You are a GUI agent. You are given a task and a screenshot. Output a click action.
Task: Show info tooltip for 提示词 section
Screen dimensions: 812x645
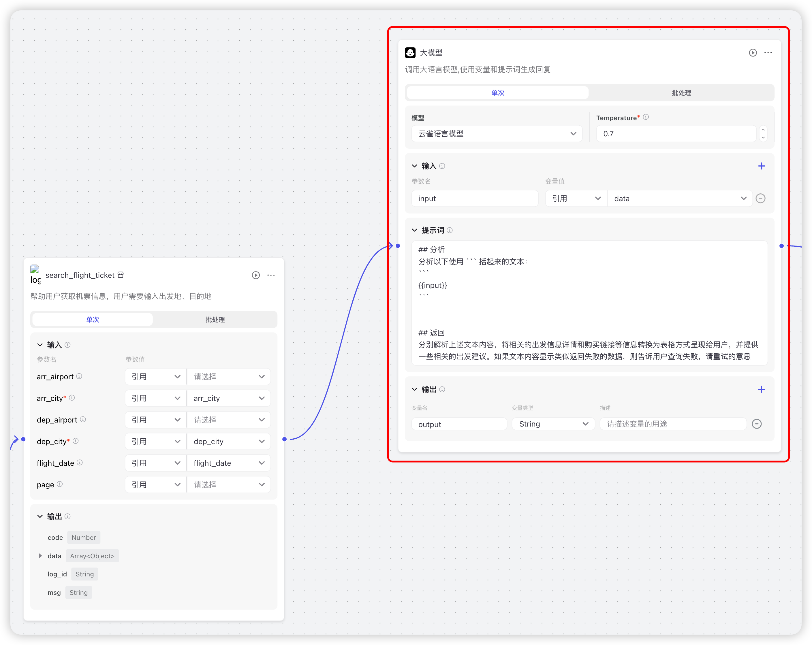[x=450, y=230]
